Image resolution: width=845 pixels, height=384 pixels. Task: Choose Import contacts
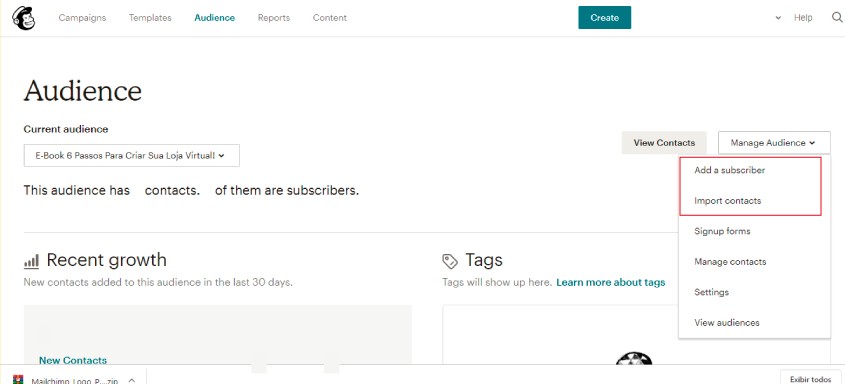728,201
